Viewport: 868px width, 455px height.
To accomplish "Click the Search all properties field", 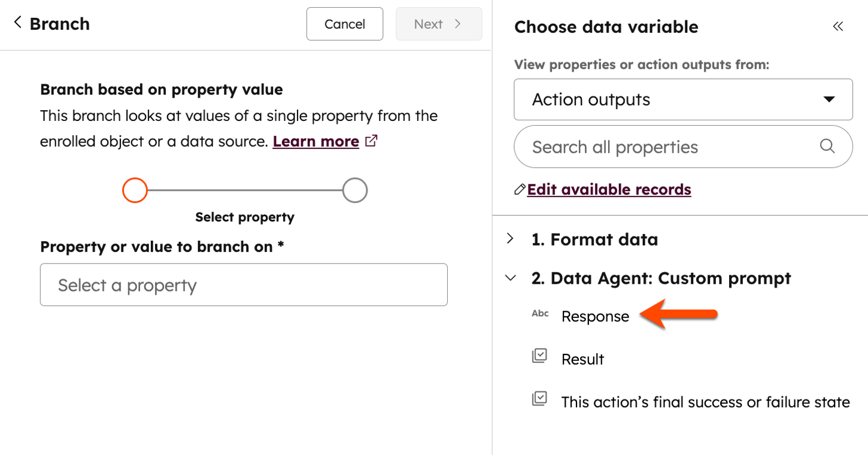I will click(658, 146).
